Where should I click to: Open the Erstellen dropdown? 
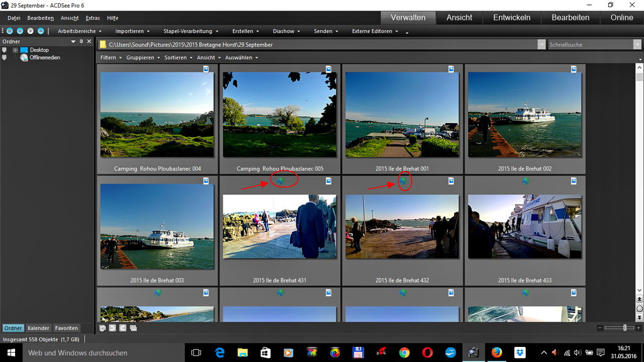click(x=245, y=31)
